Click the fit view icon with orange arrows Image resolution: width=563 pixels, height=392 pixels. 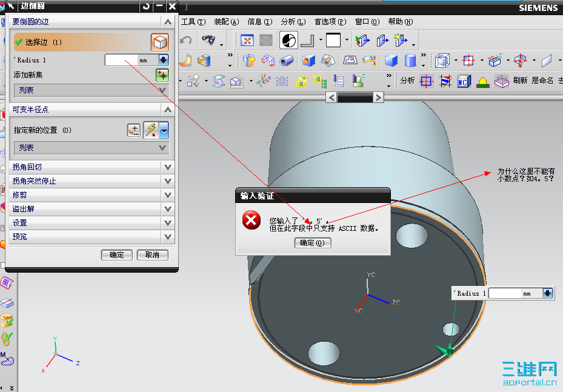[247, 40]
